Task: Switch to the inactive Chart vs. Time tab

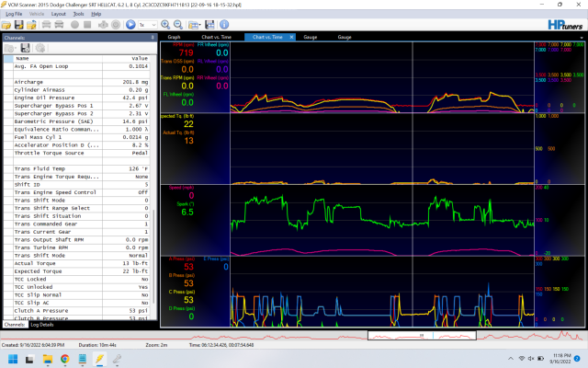Action: click(217, 37)
